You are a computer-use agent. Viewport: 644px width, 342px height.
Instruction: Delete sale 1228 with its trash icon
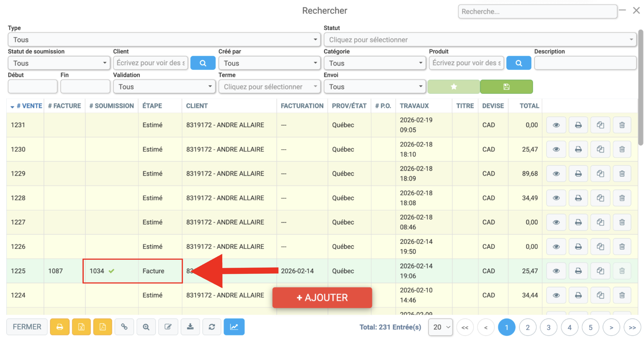point(622,198)
